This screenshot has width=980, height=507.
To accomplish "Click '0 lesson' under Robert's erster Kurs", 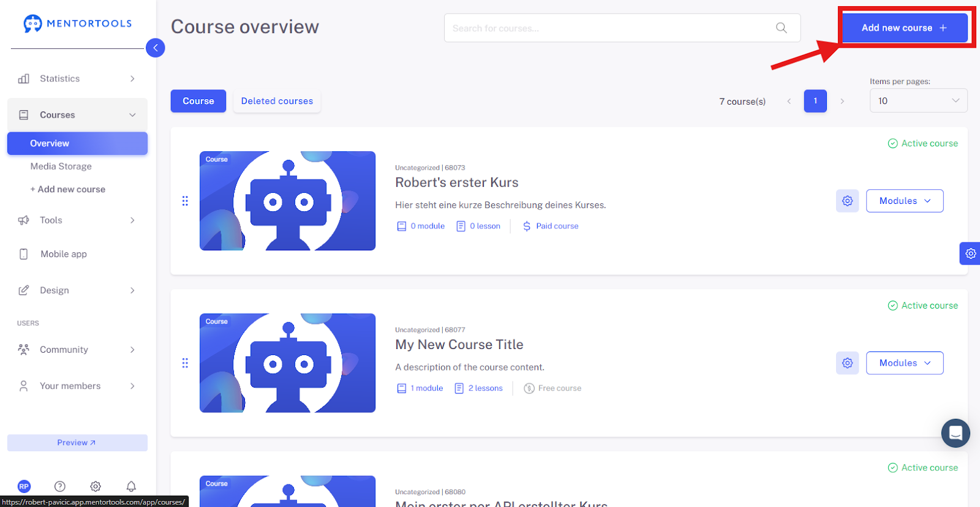I will tap(478, 227).
